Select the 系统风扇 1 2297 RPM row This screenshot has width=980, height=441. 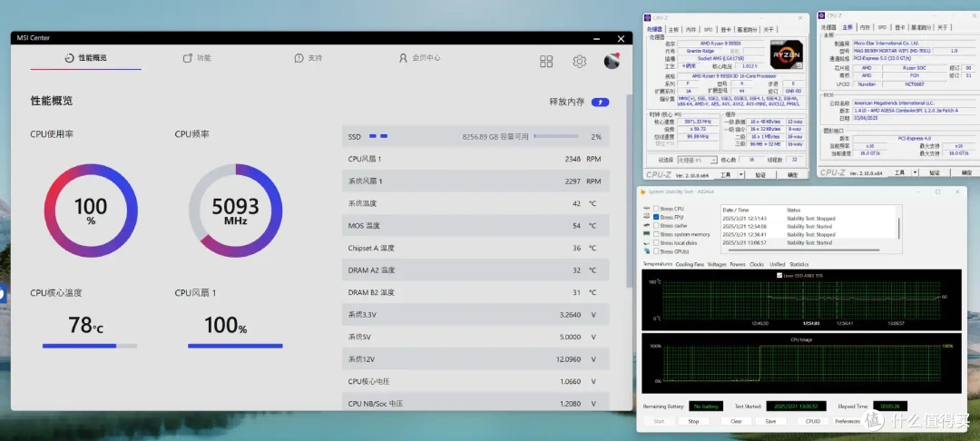click(475, 181)
